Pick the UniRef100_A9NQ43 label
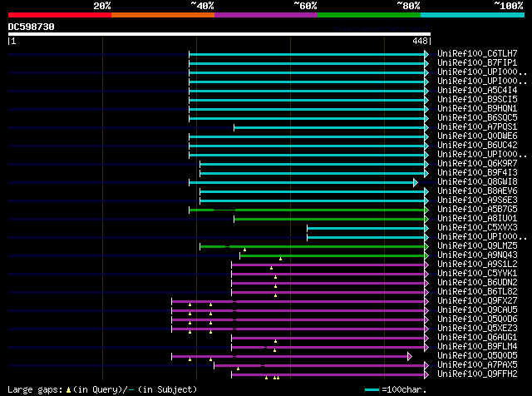532x396 pixels. (477, 255)
